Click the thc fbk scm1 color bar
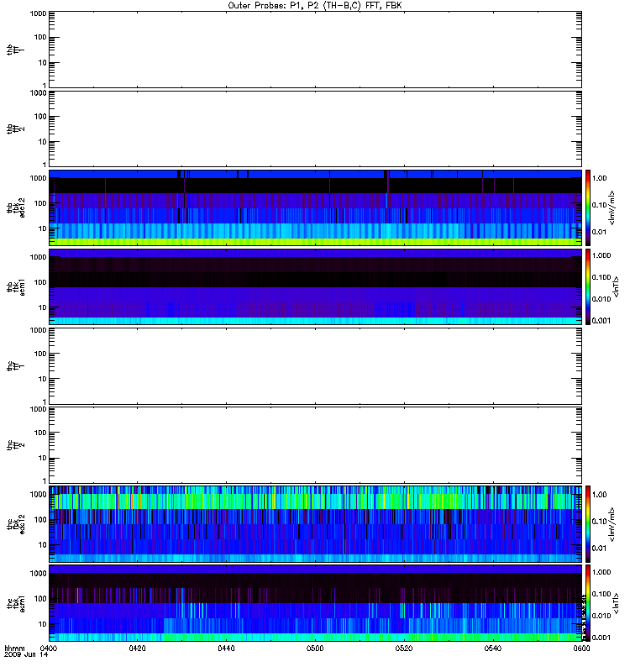Image resolution: width=630 pixels, height=672 pixels. (588, 603)
